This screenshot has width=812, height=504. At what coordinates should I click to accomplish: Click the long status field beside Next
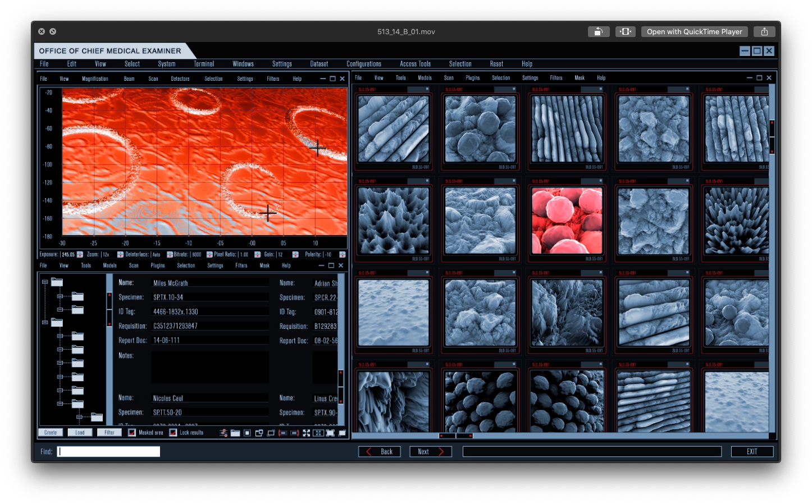(592, 452)
